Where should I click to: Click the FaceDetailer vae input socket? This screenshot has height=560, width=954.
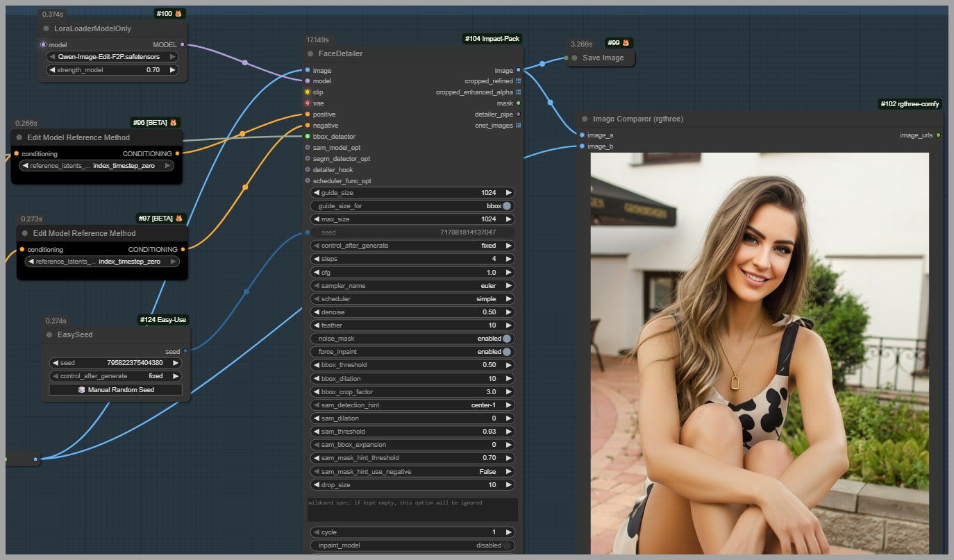point(308,103)
